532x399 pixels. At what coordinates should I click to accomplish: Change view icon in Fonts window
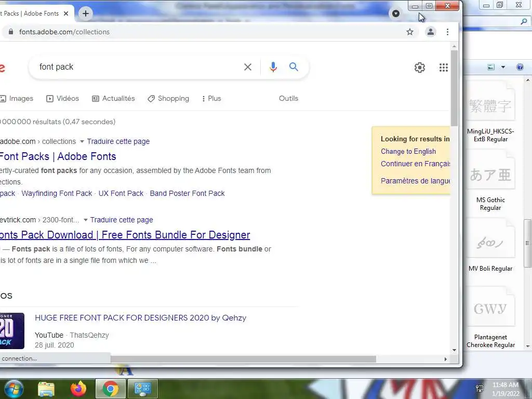coord(491,67)
